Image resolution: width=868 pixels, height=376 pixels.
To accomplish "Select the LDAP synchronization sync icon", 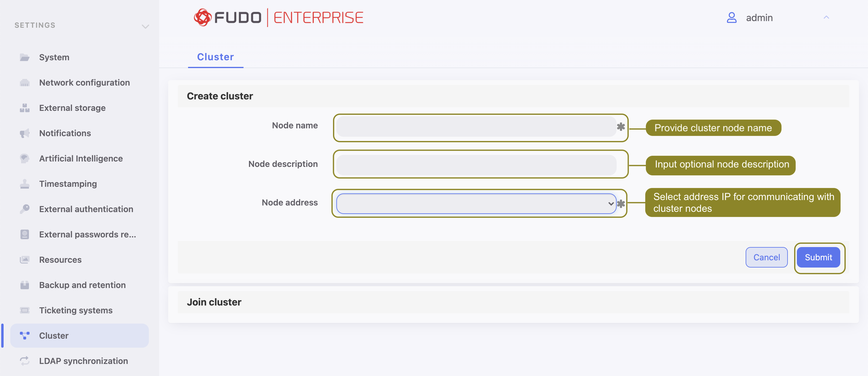I will (25, 361).
